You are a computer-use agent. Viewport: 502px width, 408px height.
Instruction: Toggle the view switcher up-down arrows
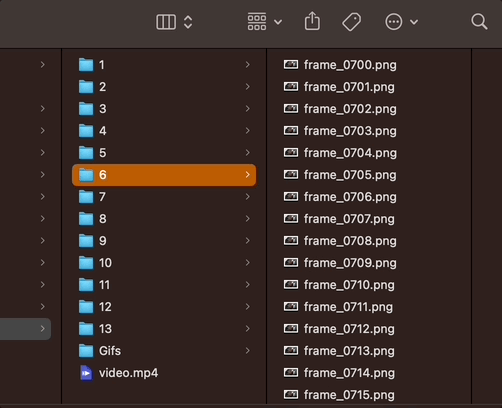tap(188, 22)
